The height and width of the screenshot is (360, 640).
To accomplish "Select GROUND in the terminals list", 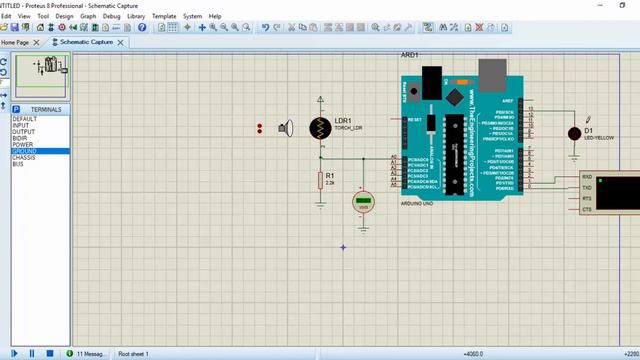I will point(40,151).
